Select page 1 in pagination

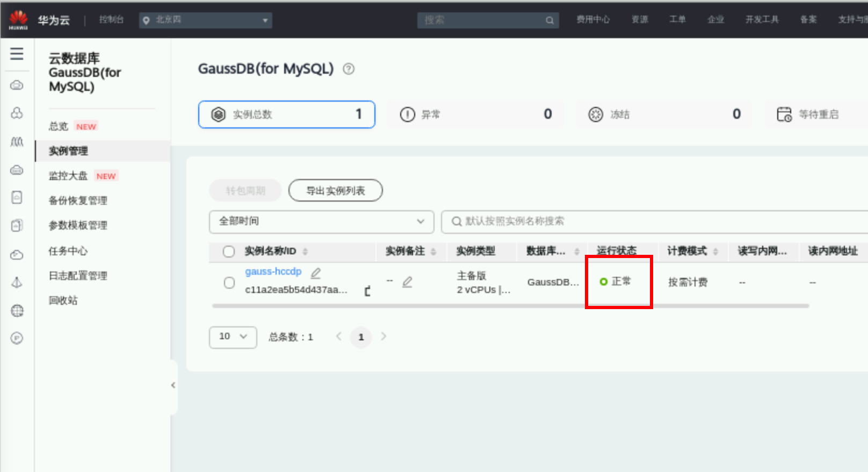361,337
